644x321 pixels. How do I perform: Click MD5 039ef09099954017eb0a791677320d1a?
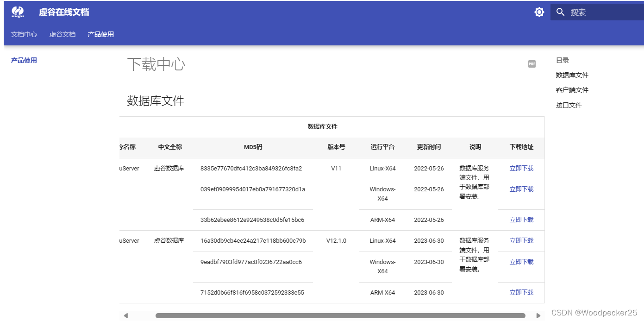point(253,189)
